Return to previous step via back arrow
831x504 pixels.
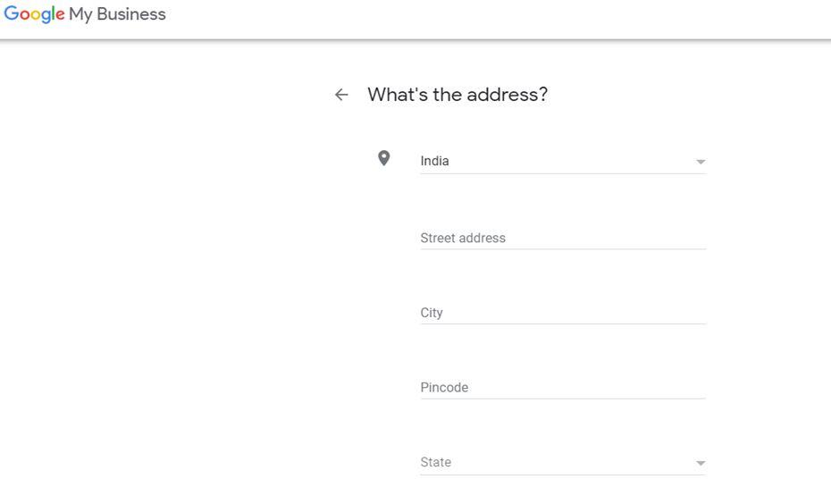[x=341, y=95]
